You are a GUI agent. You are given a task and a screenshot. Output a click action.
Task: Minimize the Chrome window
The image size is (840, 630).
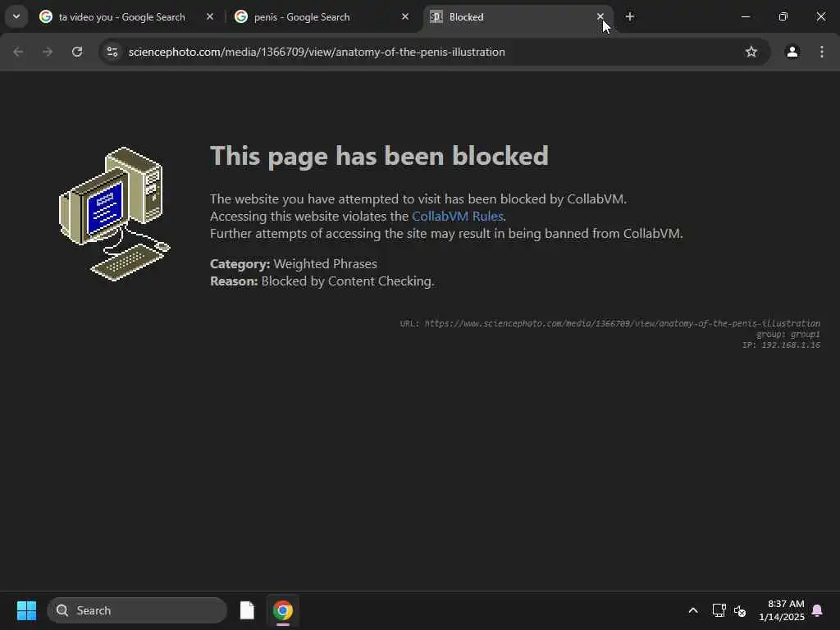pyautogui.click(x=745, y=16)
